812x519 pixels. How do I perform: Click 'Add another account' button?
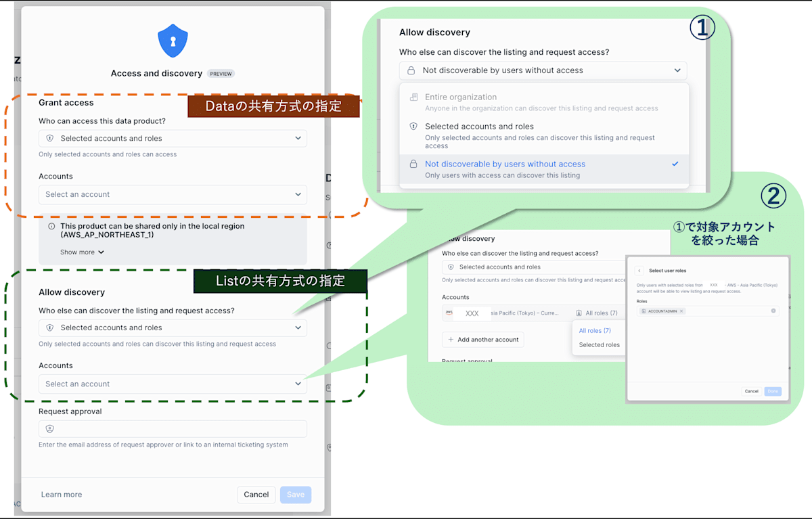click(x=483, y=340)
